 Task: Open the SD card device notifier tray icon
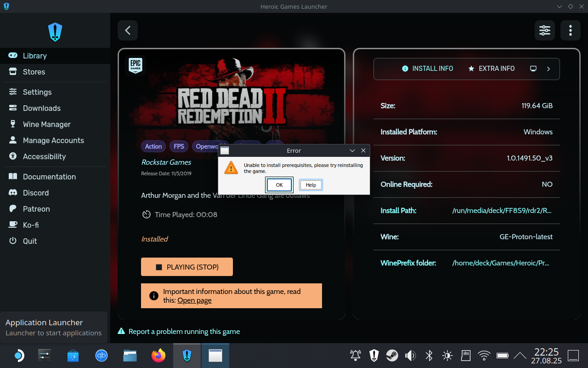[x=465, y=356]
